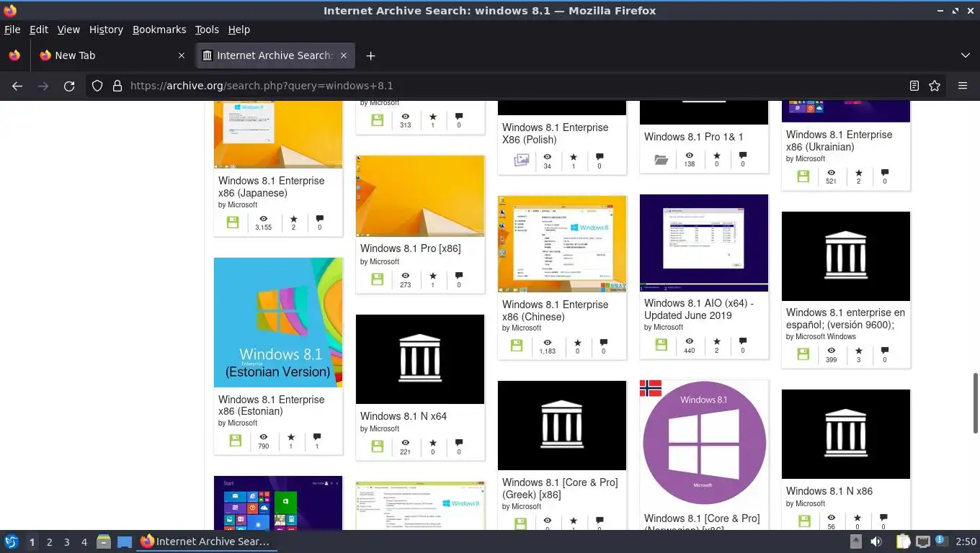Image resolution: width=980 pixels, height=553 pixels.
Task: Click favorites star for Windows 8.1 enterprise en español
Action: coord(859,351)
